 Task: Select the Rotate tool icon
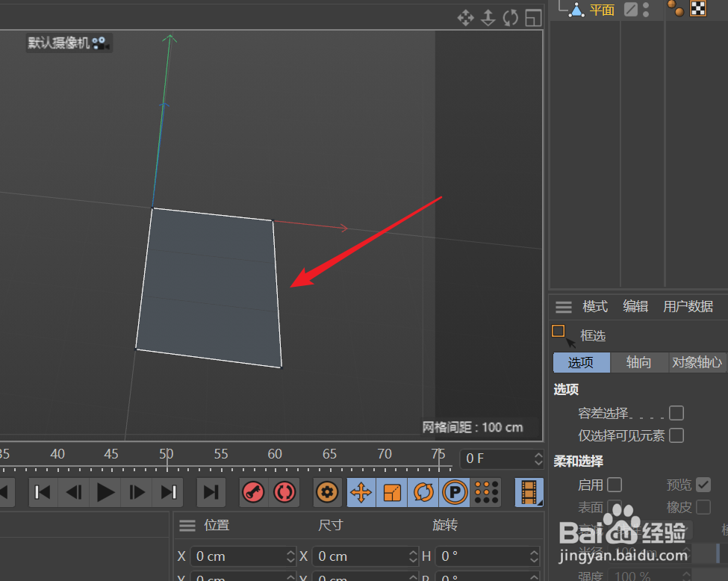(423, 492)
